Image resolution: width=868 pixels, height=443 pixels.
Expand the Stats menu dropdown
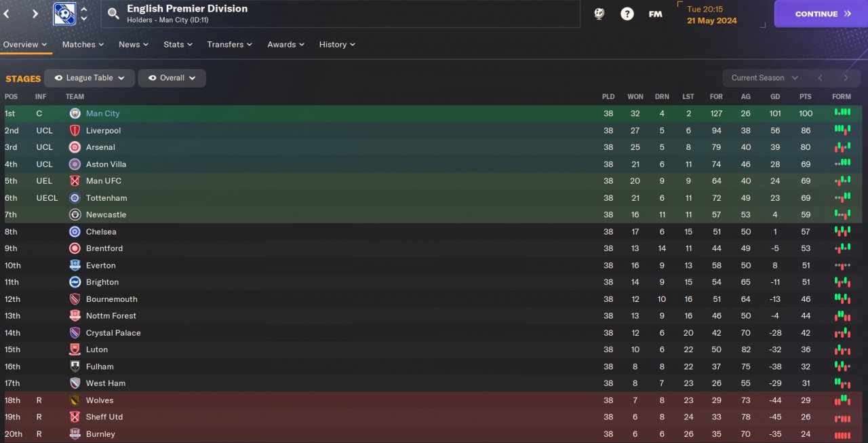(x=178, y=44)
